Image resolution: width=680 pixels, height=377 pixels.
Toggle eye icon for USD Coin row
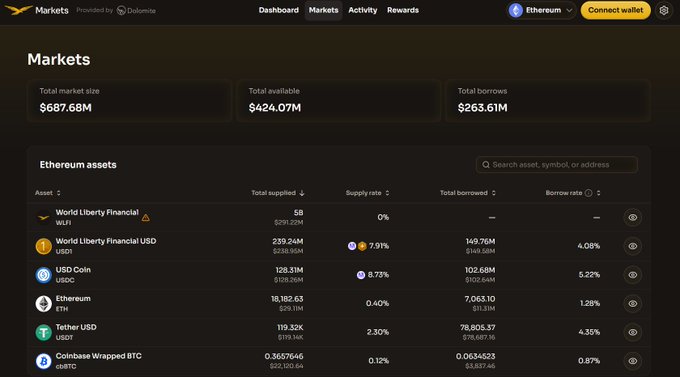633,275
